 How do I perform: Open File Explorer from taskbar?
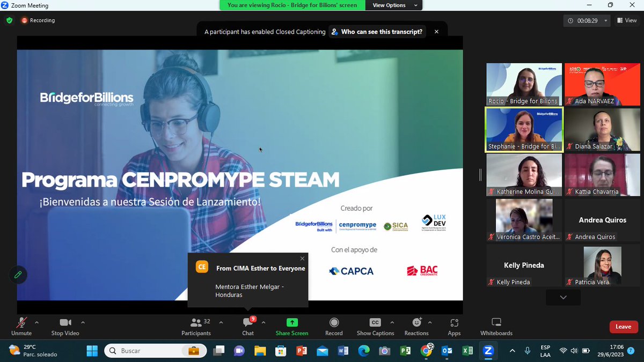[x=260, y=351]
